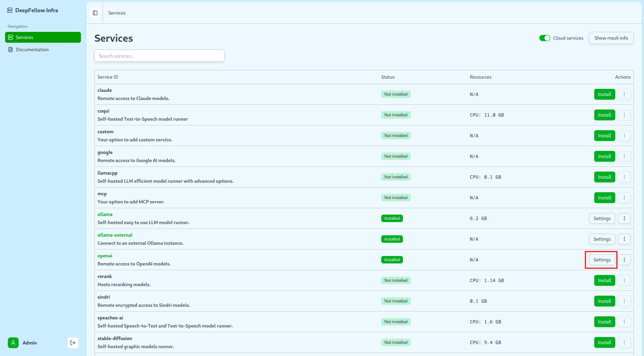Install the llamacpp service
Viewport: 644px width, 356px height.
[604, 177]
